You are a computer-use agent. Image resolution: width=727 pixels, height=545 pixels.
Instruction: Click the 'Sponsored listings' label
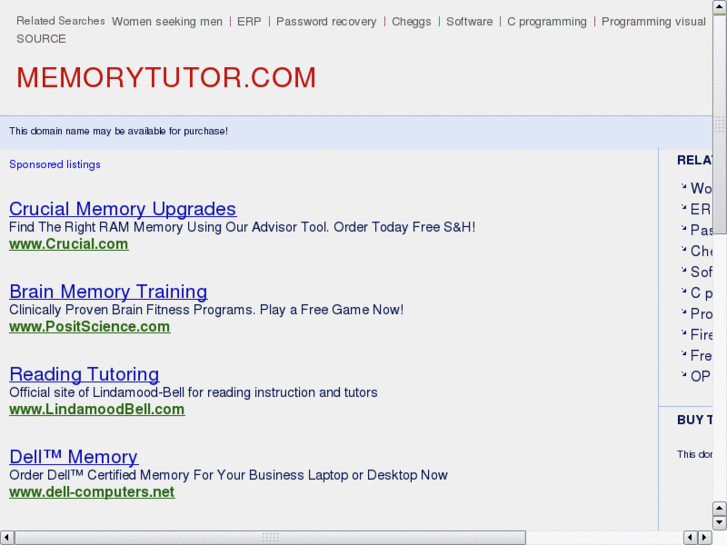[x=55, y=164]
